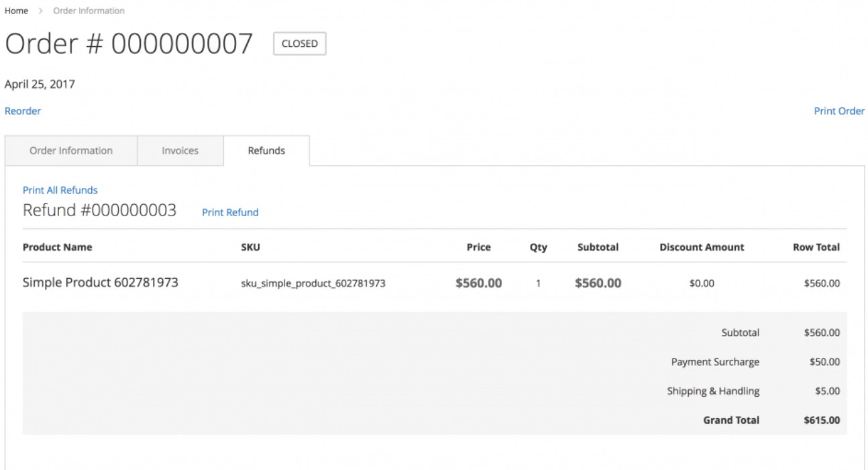Screen dimensions: 868x470
Task: Select the Simple Product 602781973 product name
Action: 101,283
